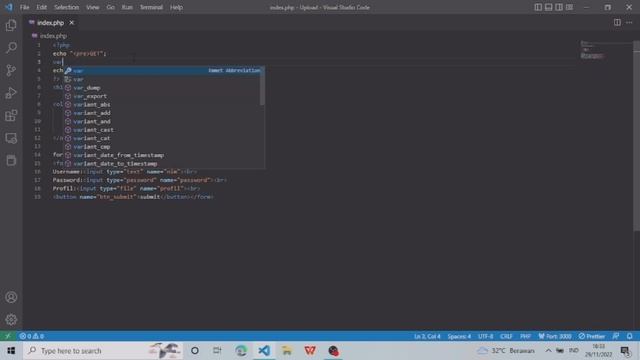Open the File menu
Screen dimensions: 640x360
coord(24,7)
